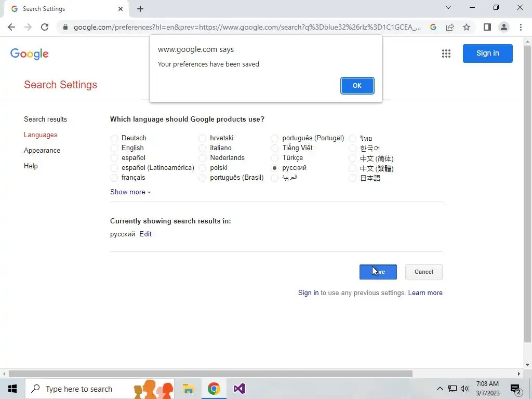Toggle the Chrome side panel
This screenshot has width=532, height=399.
click(487, 27)
